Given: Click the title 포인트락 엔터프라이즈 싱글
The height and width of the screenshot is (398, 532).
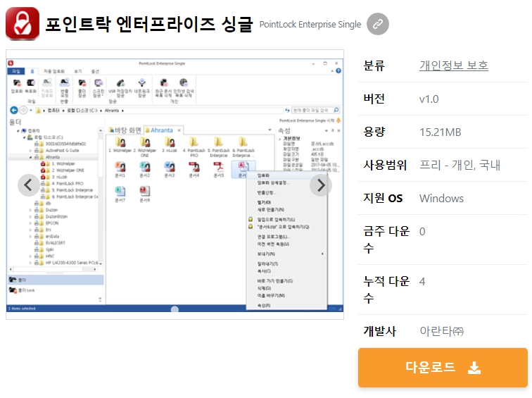Looking at the screenshot, I should pos(149,24).
